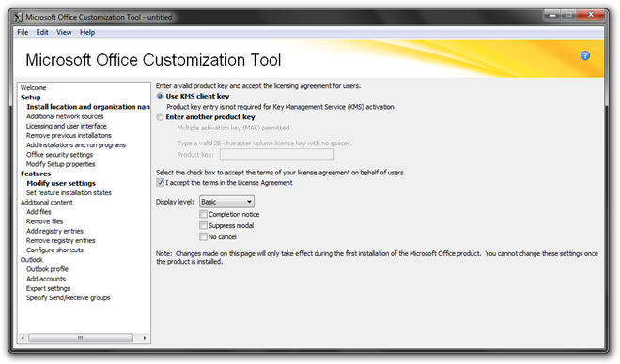Click the Office Customization Tool title bar icon
The height and width of the screenshot is (364, 620).
(x=19, y=17)
